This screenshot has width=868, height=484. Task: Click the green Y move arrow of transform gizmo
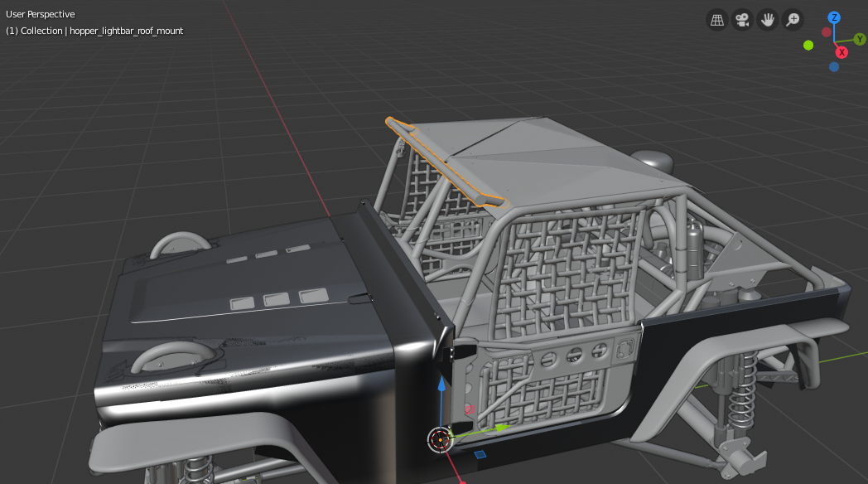(503, 428)
